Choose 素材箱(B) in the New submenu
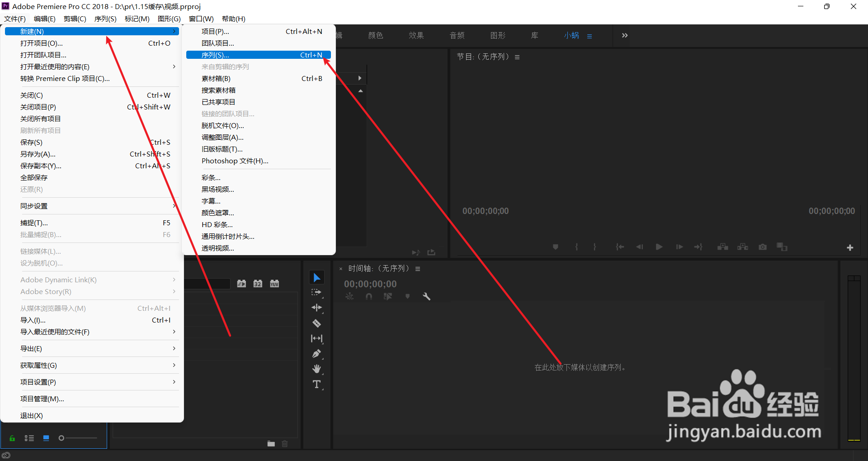The height and width of the screenshot is (461, 868). 259,78
